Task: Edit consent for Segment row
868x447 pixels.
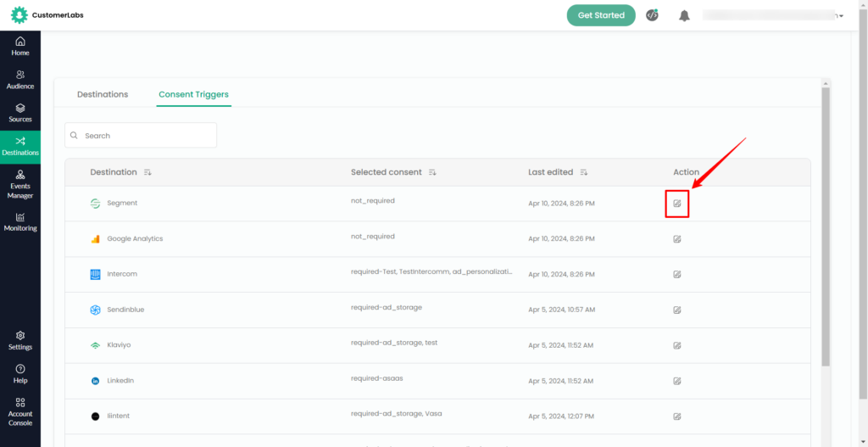Action: [676, 204]
